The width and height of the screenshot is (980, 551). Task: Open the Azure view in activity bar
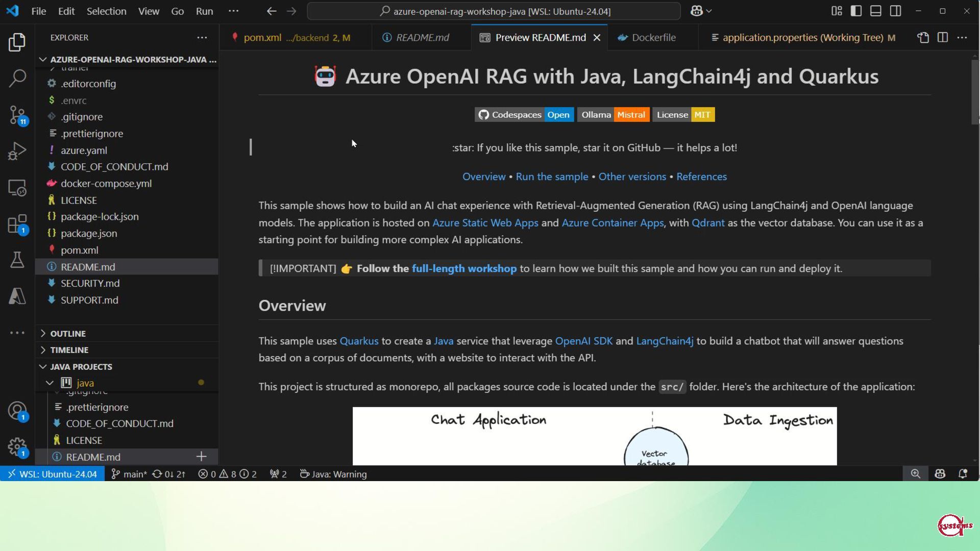click(17, 296)
